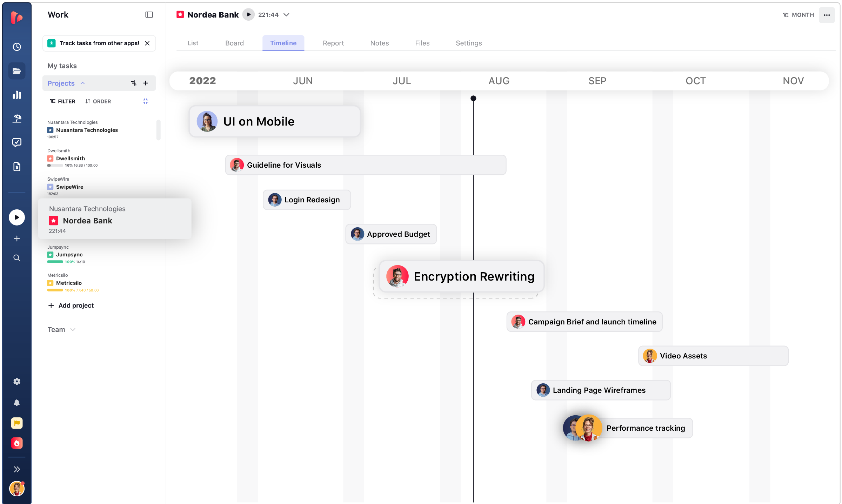Open the time off umbrella icon
The image size is (842, 504).
[17, 119]
